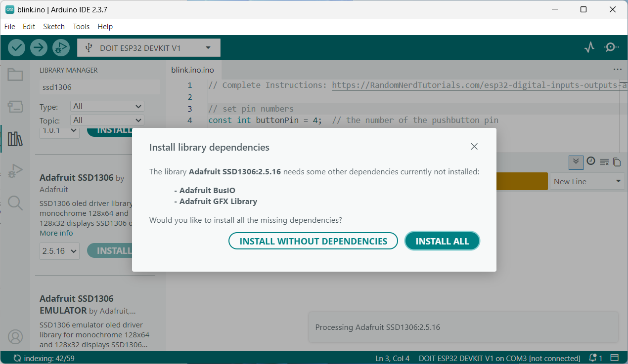Viewport: 628px width, 364px height.
Task: Open the Sketch menu
Action: coord(54,27)
